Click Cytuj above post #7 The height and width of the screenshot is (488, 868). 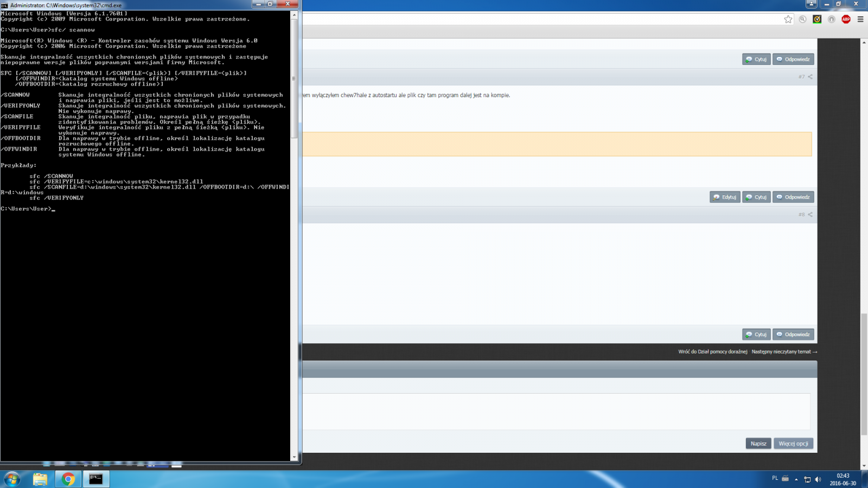(756, 59)
